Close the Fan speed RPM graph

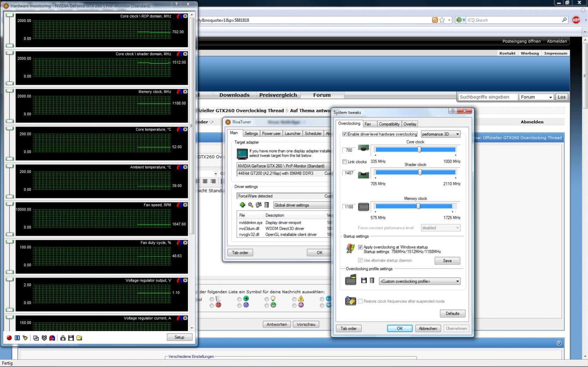(185, 205)
